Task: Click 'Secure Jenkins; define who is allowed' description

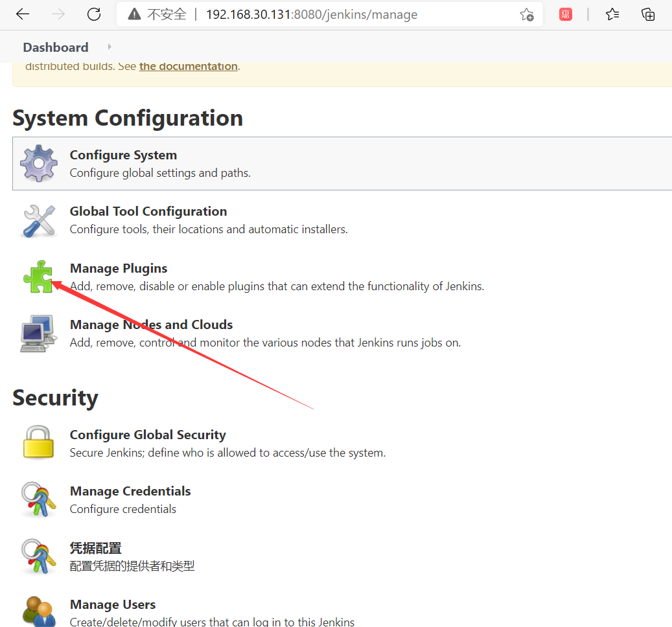Action: (x=227, y=453)
